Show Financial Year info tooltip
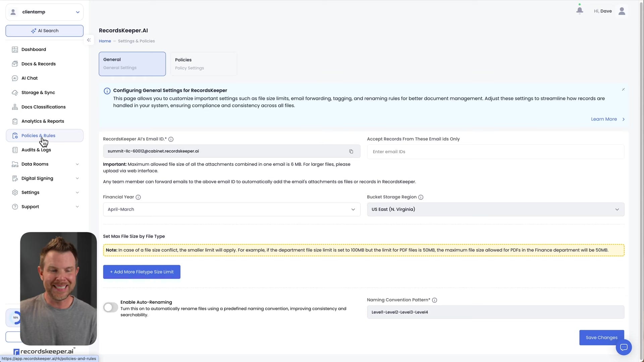The height and width of the screenshot is (362, 644). tap(138, 197)
